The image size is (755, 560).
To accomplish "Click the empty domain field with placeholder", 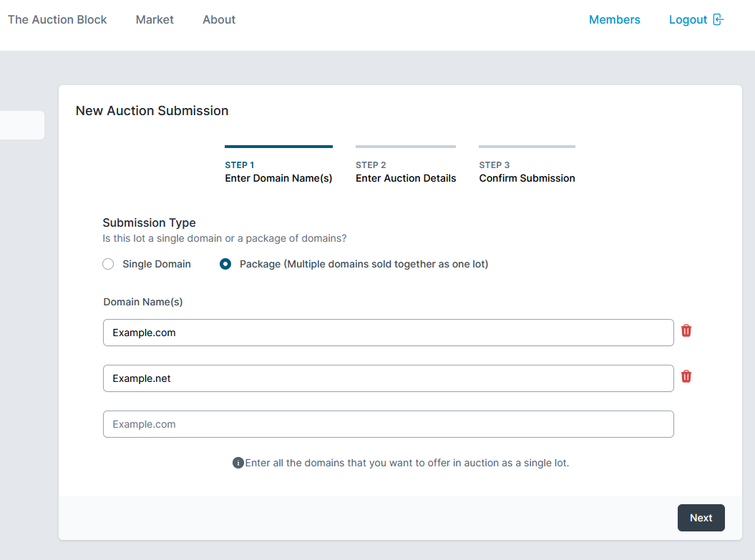I will click(388, 424).
